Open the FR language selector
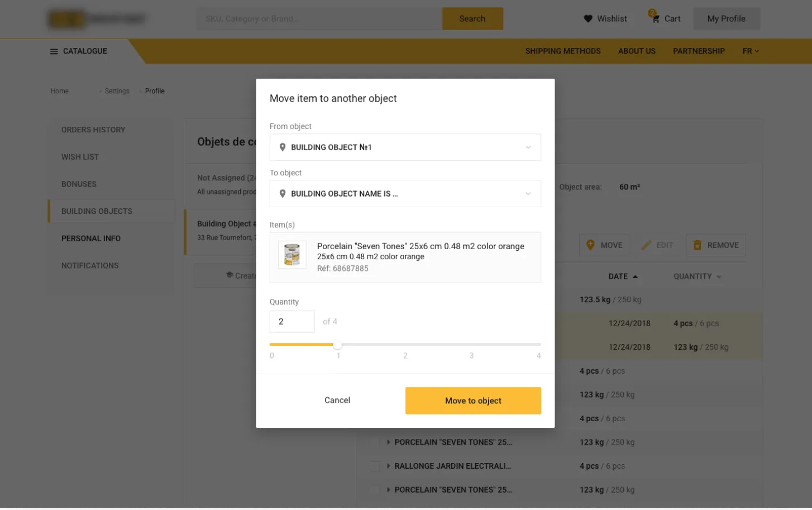The height and width of the screenshot is (510, 812). [751, 51]
